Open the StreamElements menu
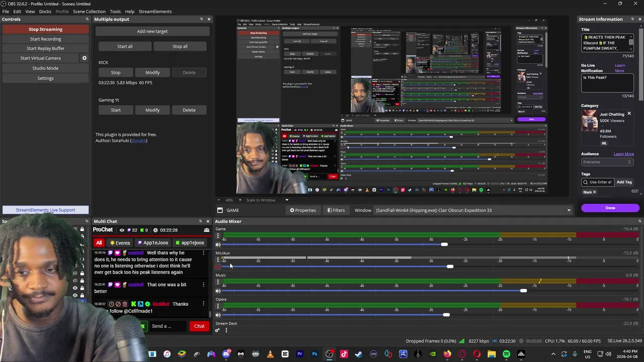This screenshot has height=362, width=644. 155,12
